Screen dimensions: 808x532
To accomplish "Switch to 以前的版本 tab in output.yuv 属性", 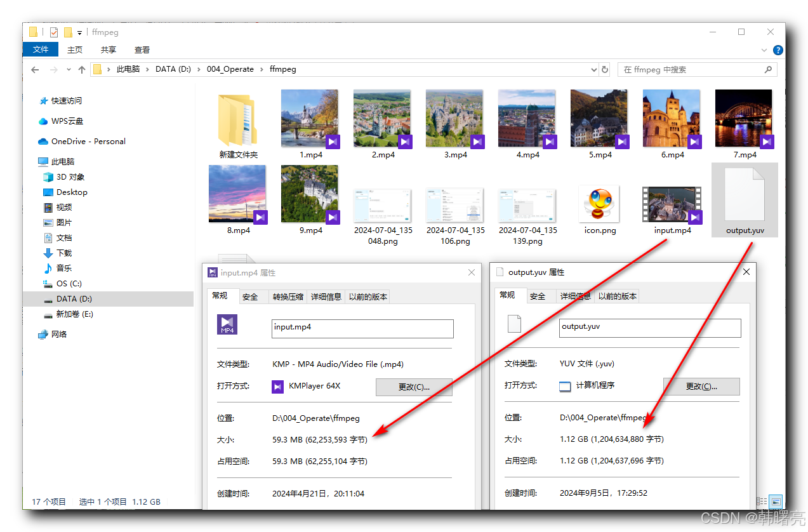I will point(616,296).
